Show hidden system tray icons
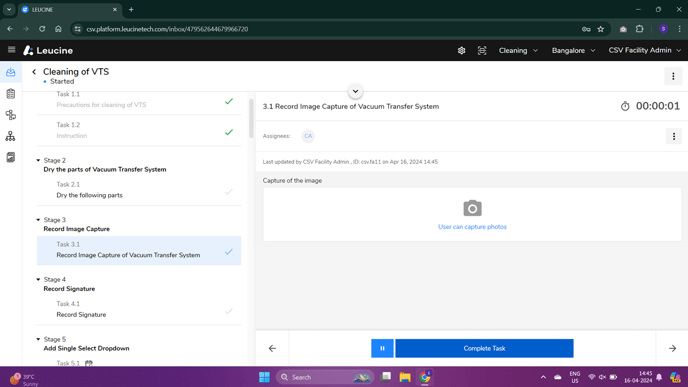The image size is (688, 387). point(543,377)
